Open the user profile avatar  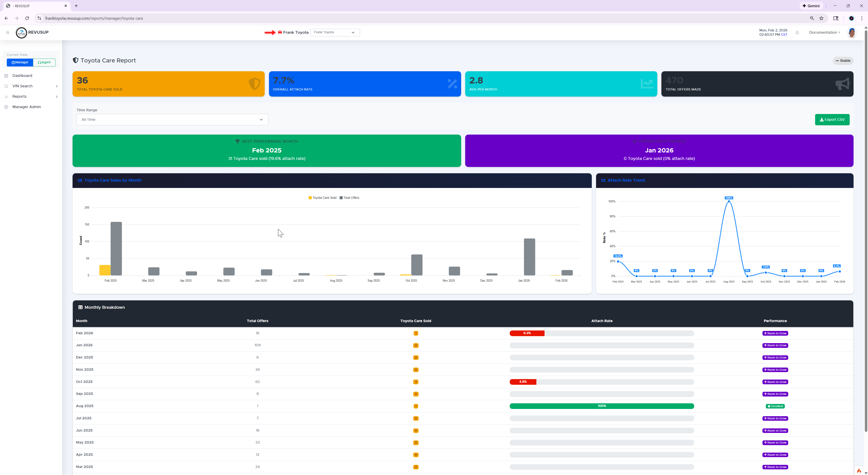(x=852, y=32)
